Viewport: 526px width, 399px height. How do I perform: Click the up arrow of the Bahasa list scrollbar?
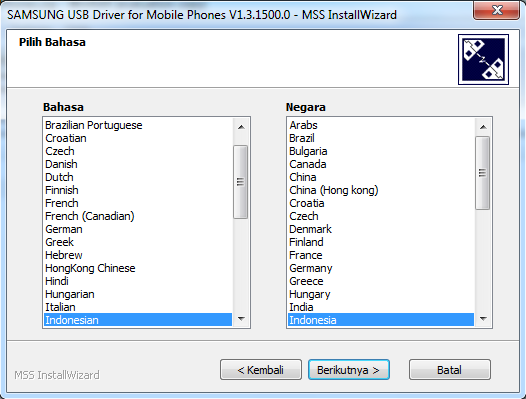tap(241, 127)
